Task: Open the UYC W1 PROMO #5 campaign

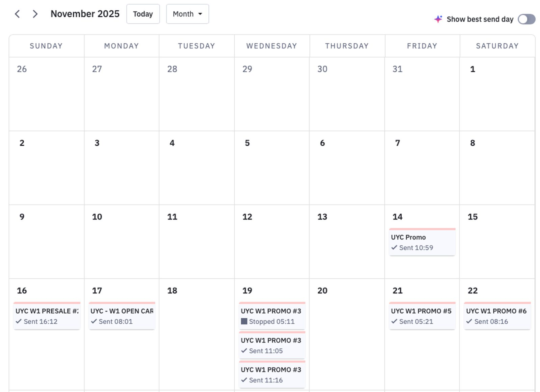Action: [x=422, y=316]
